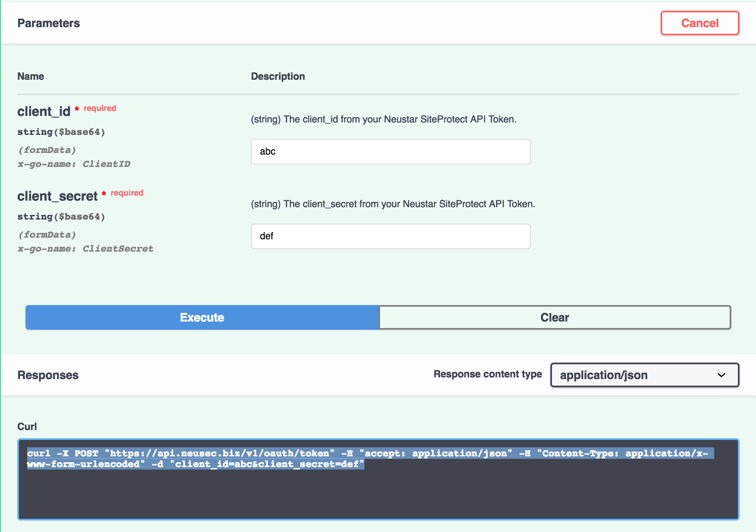Select the client_id input containing abc
Screen dimensions: 756x532
coord(390,152)
